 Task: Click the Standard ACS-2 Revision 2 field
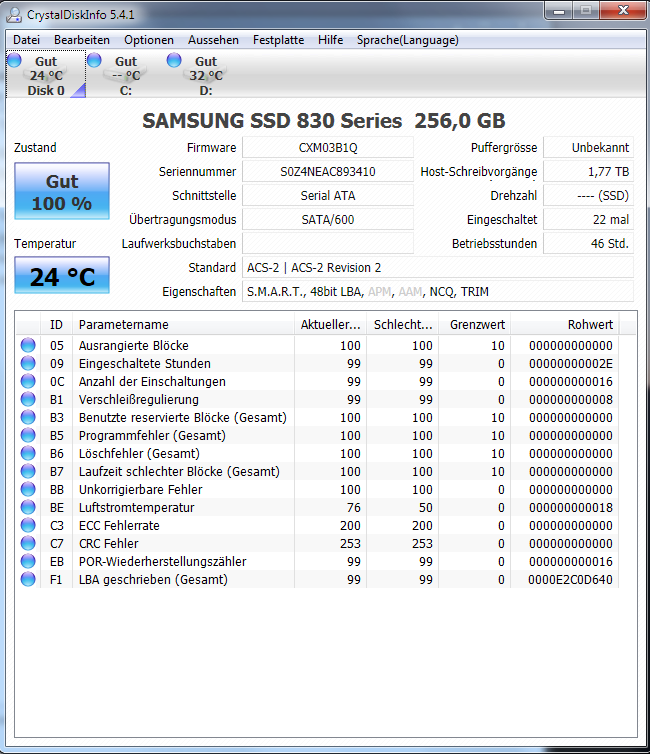point(438,268)
